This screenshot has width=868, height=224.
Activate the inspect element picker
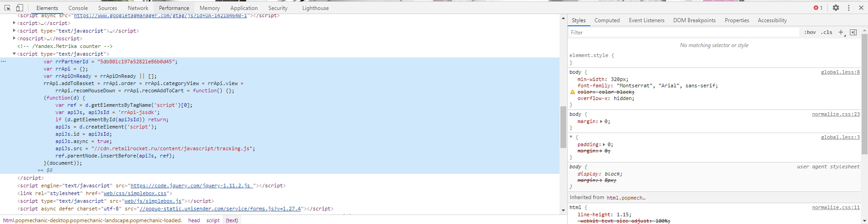pos(8,8)
